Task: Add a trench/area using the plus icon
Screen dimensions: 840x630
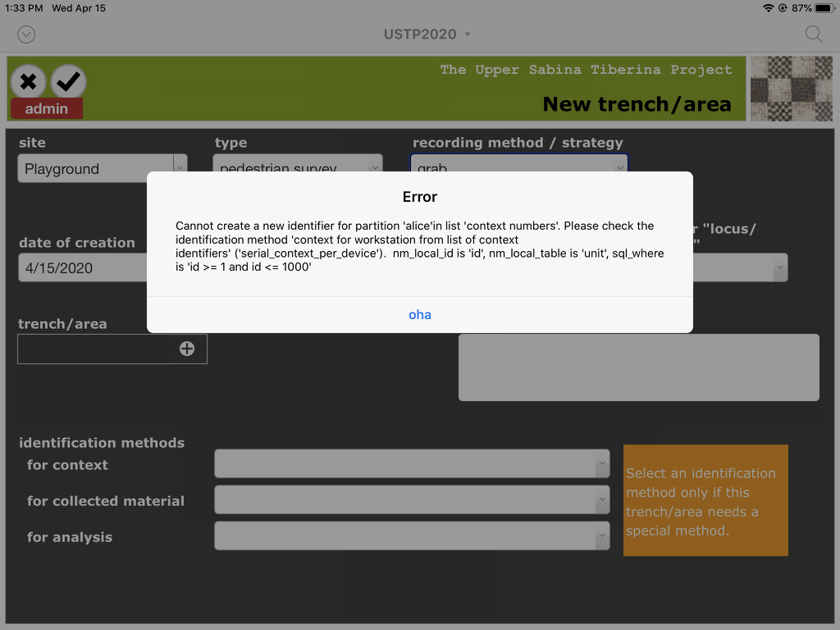Action: click(187, 349)
